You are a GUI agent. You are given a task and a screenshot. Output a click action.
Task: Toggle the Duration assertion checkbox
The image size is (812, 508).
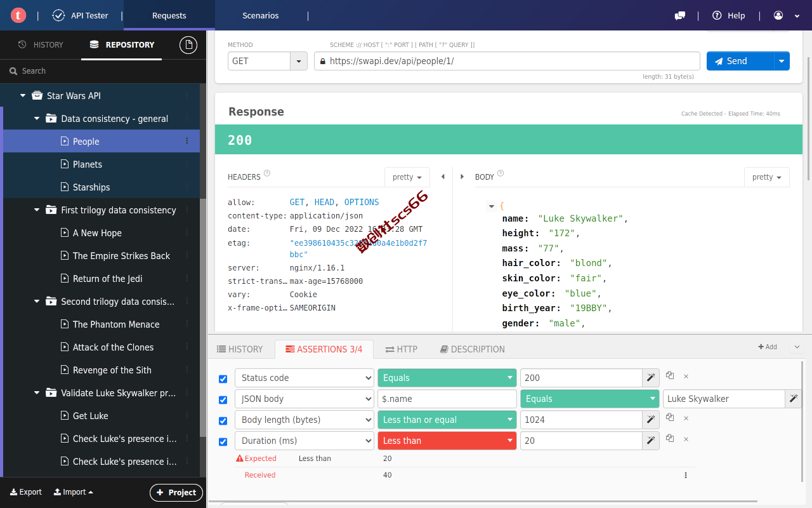click(223, 442)
